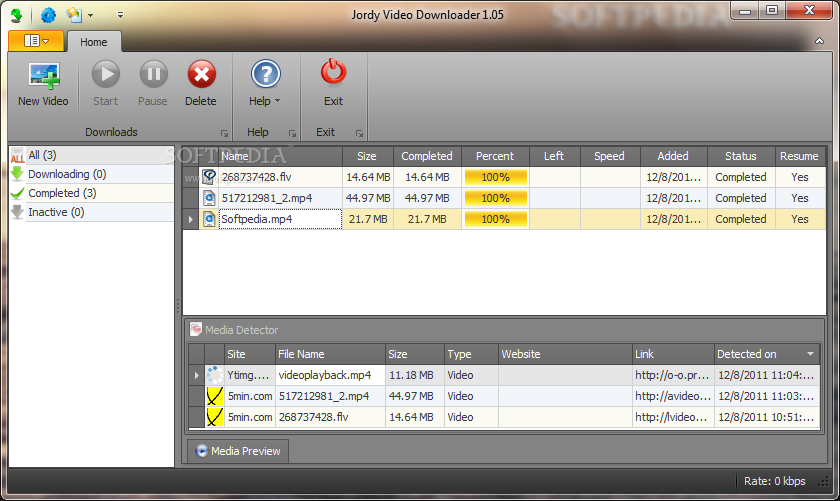Screen dimensions: 840x501
Task: Click file icon of 517212981_2.mp4 download
Action: tap(209, 198)
